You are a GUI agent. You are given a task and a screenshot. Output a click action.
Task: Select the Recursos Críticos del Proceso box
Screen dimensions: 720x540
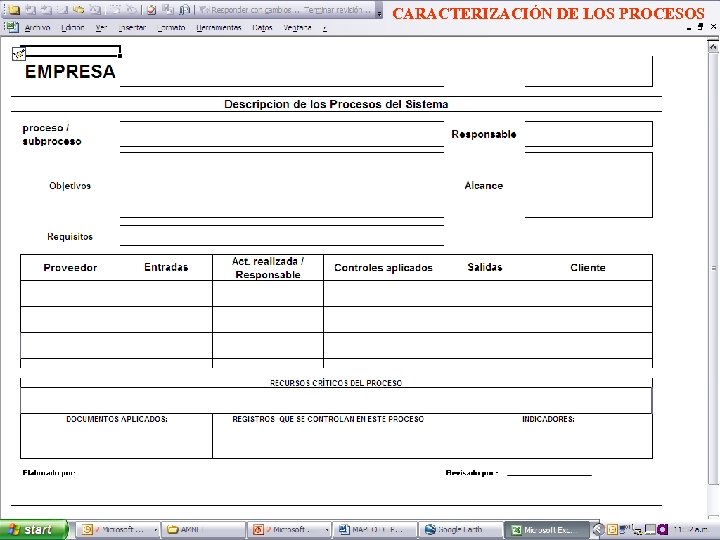coord(336,400)
